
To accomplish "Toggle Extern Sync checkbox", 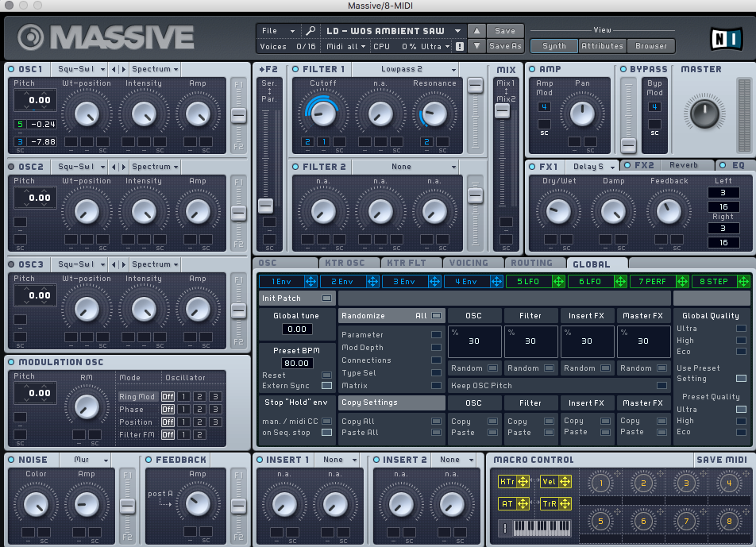I will click(x=326, y=386).
